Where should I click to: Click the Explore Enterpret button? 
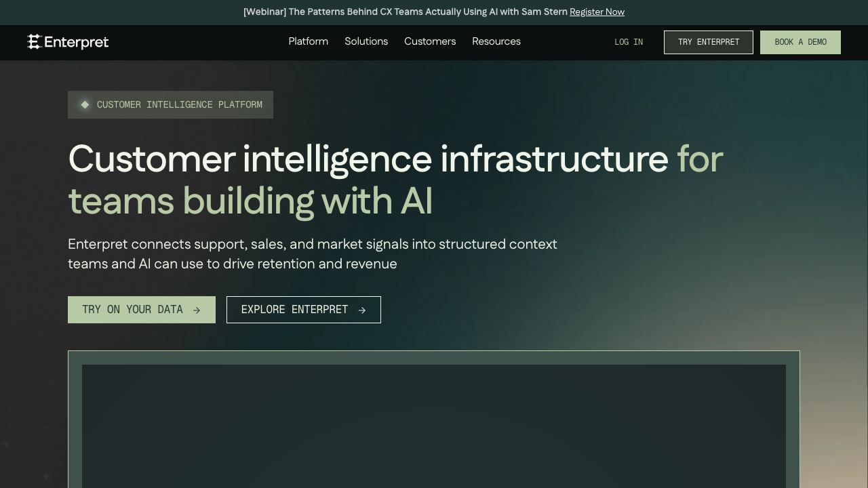click(x=304, y=310)
